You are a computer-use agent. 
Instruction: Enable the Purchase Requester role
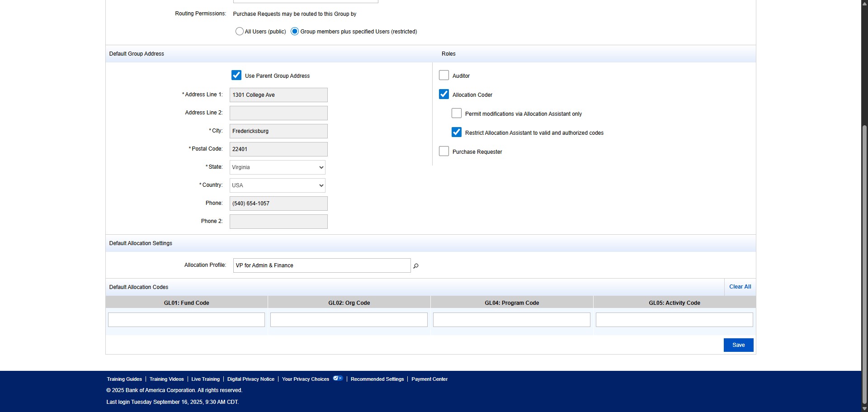pos(444,151)
